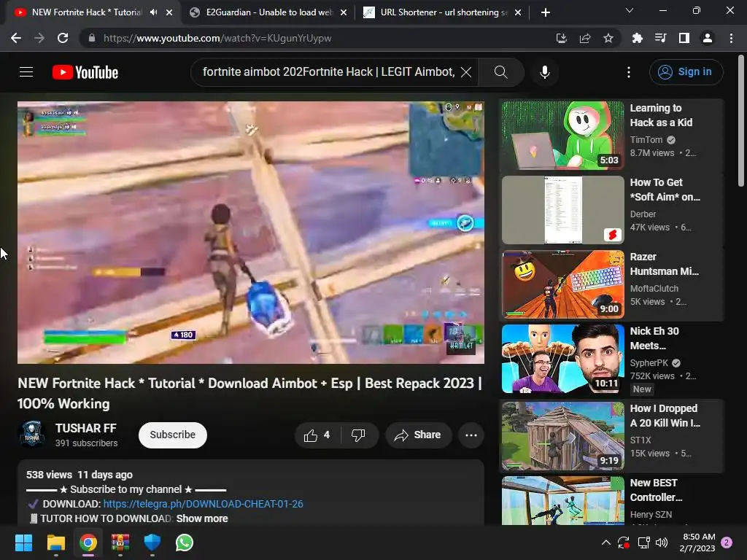Open the WinRAR taskbar icon
The width and height of the screenshot is (747, 560).
pyautogui.click(x=120, y=542)
